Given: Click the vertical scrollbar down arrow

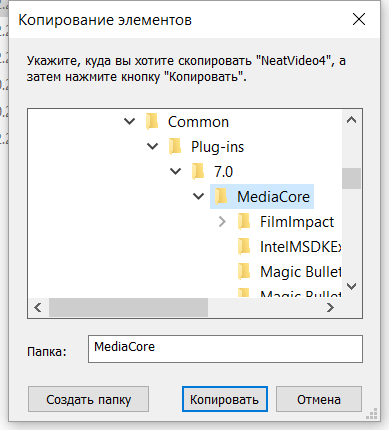Looking at the screenshot, I should [x=352, y=286].
